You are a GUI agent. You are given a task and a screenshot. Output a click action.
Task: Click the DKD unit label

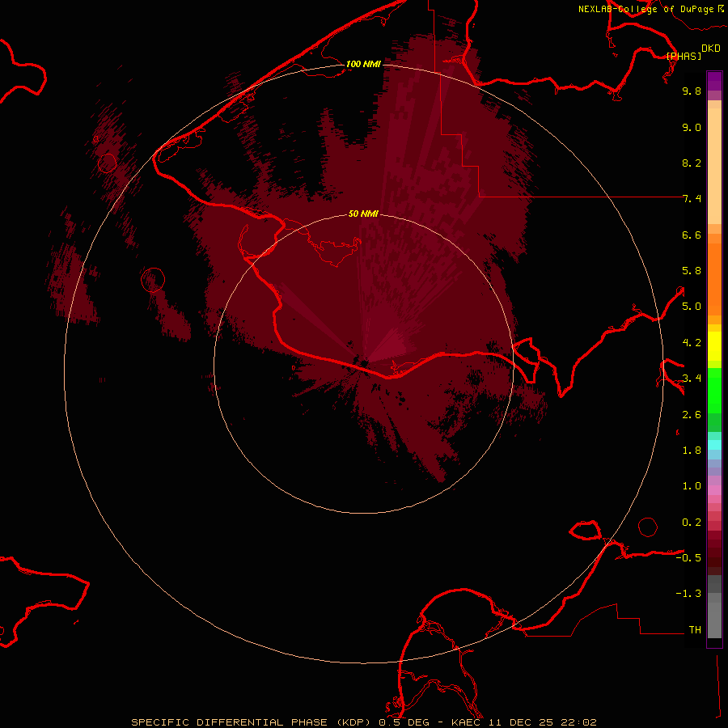click(x=710, y=48)
